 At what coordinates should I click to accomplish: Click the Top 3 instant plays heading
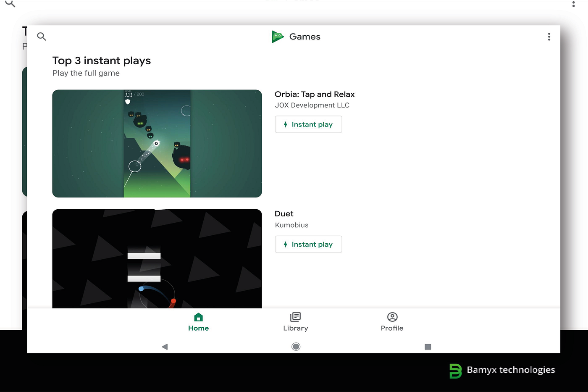[x=102, y=61]
